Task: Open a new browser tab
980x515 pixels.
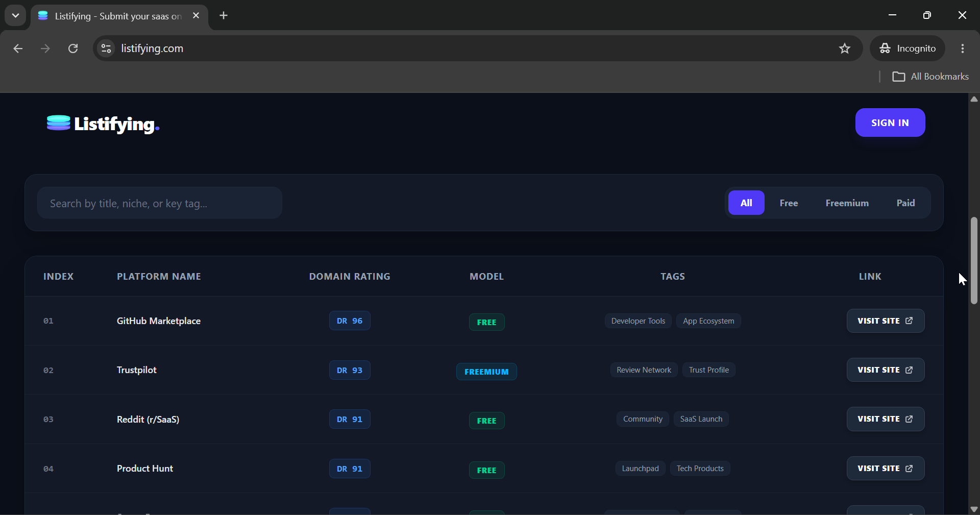Action: pos(224,16)
